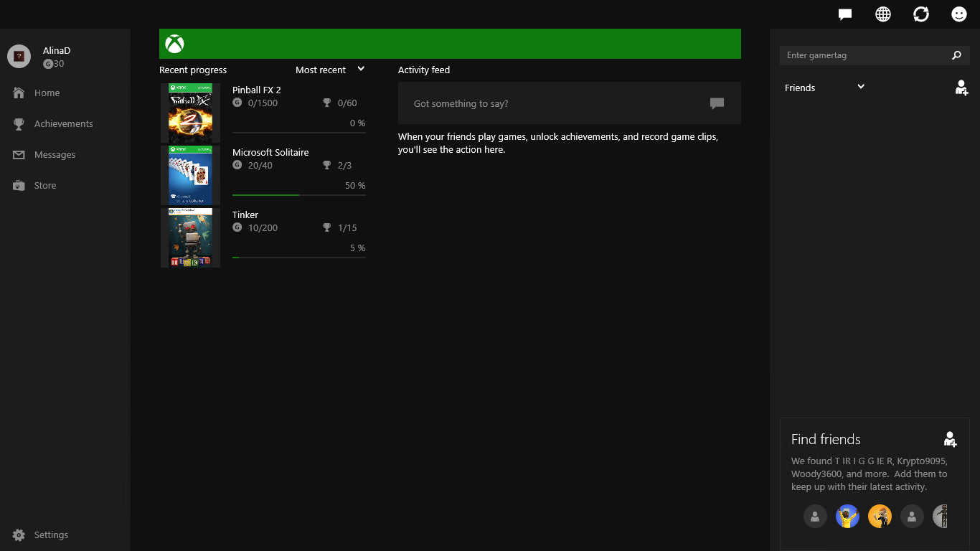Click the smiley feedback icon
The image size is (980, 551).
(959, 14)
